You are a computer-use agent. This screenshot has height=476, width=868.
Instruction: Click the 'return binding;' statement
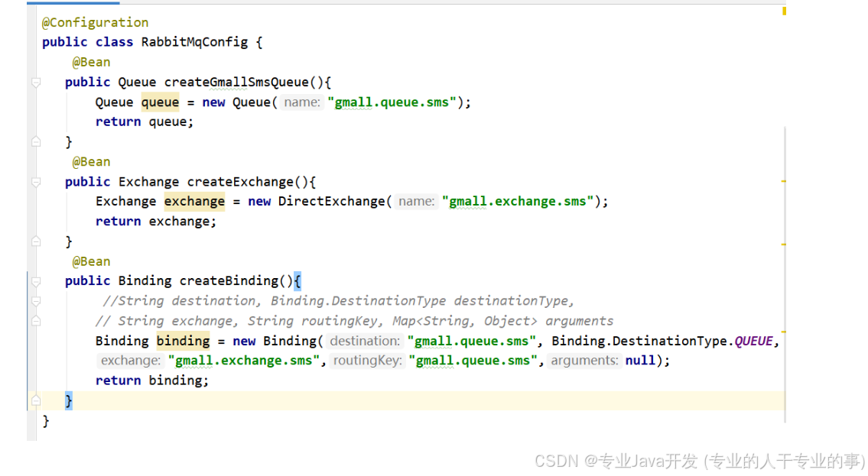(x=151, y=381)
